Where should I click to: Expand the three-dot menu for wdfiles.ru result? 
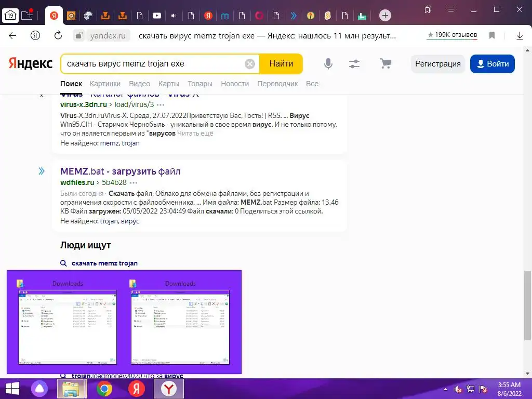coord(134,183)
